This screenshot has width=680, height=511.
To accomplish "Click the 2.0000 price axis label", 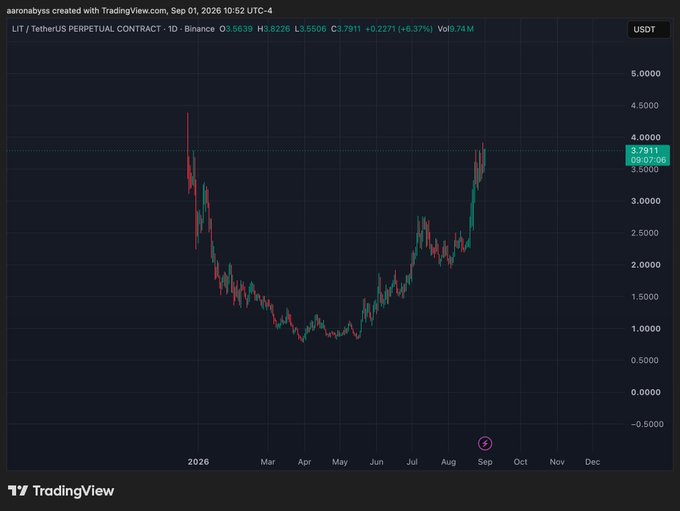I will click(646, 265).
